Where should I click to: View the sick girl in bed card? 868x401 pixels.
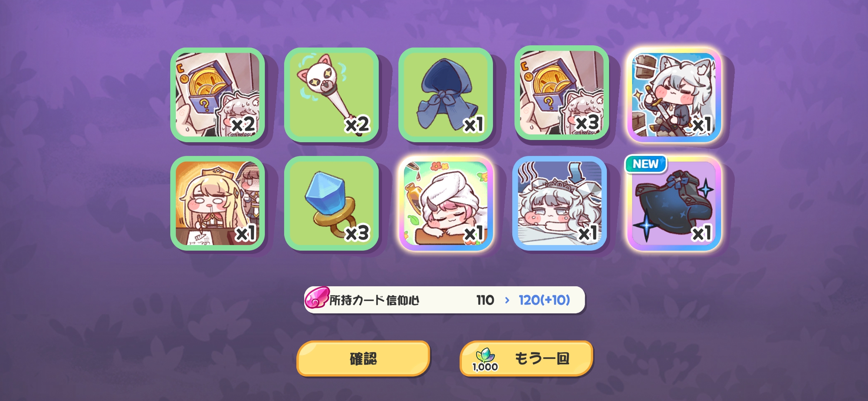[x=559, y=203]
